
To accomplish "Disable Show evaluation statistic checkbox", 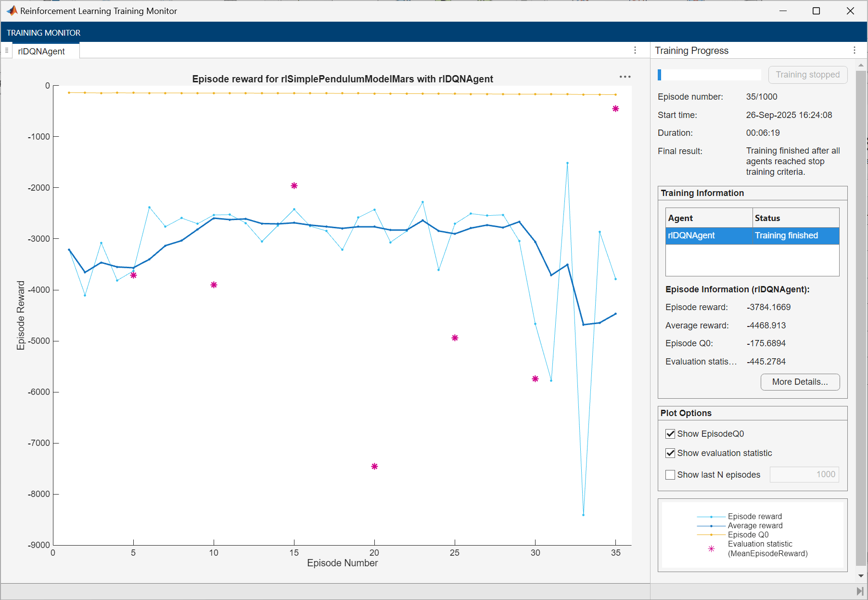I will click(670, 453).
